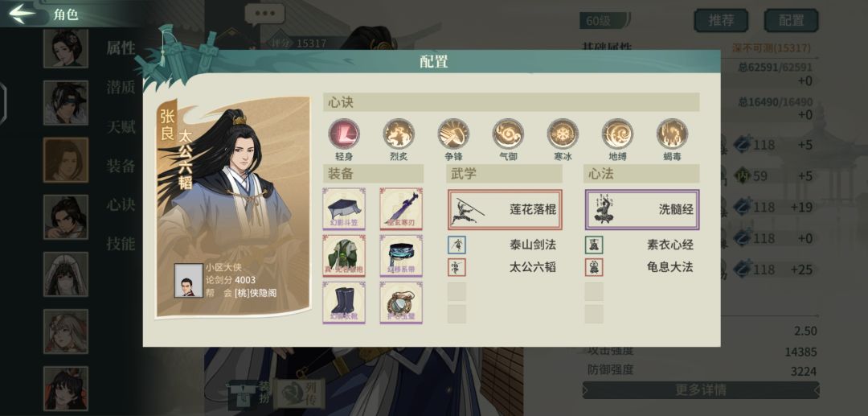The height and width of the screenshot is (416, 868).
Task: Open the 推荐 recommendation button
Action: click(x=721, y=20)
